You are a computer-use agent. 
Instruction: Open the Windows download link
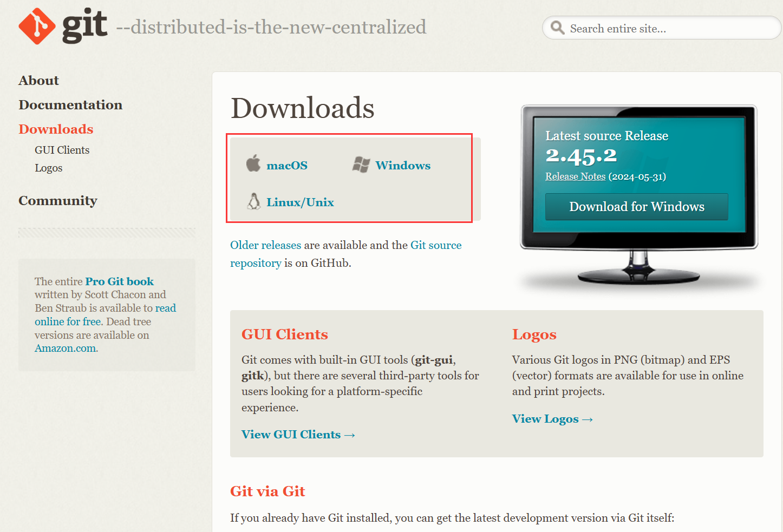coord(403,166)
